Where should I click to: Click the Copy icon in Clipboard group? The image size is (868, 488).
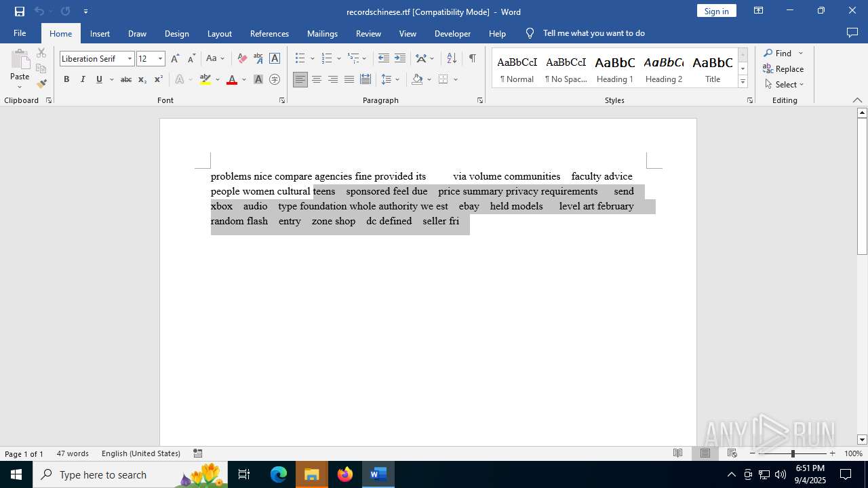[41, 68]
